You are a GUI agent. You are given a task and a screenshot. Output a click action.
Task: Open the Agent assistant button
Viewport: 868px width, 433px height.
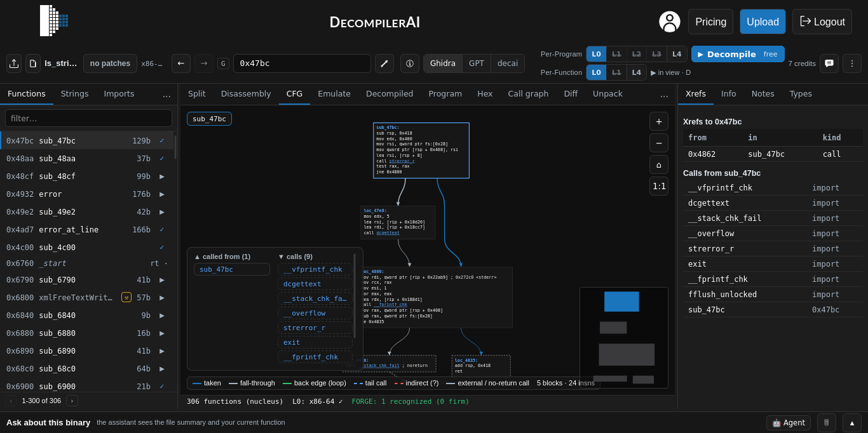[789, 423]
